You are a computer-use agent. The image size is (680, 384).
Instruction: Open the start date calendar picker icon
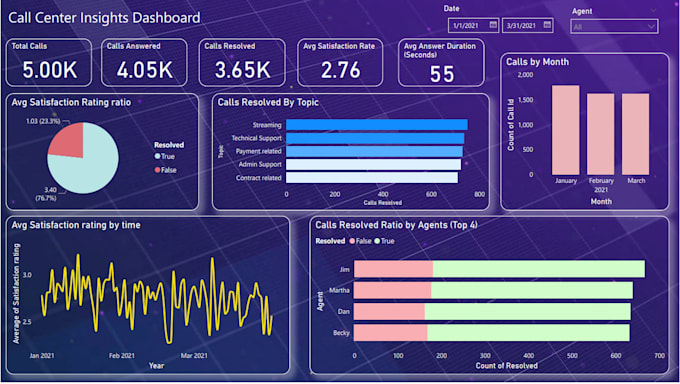[493, 25]
